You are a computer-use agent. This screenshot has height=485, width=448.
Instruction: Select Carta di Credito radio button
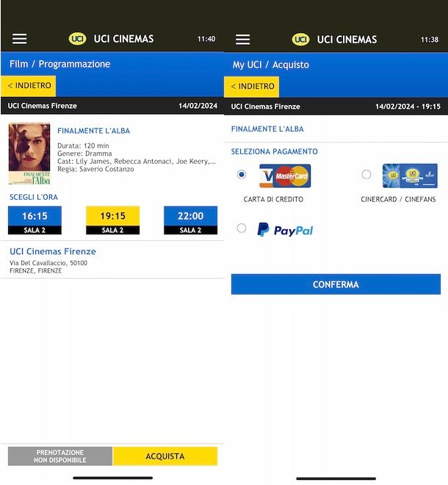pos(242,174)
